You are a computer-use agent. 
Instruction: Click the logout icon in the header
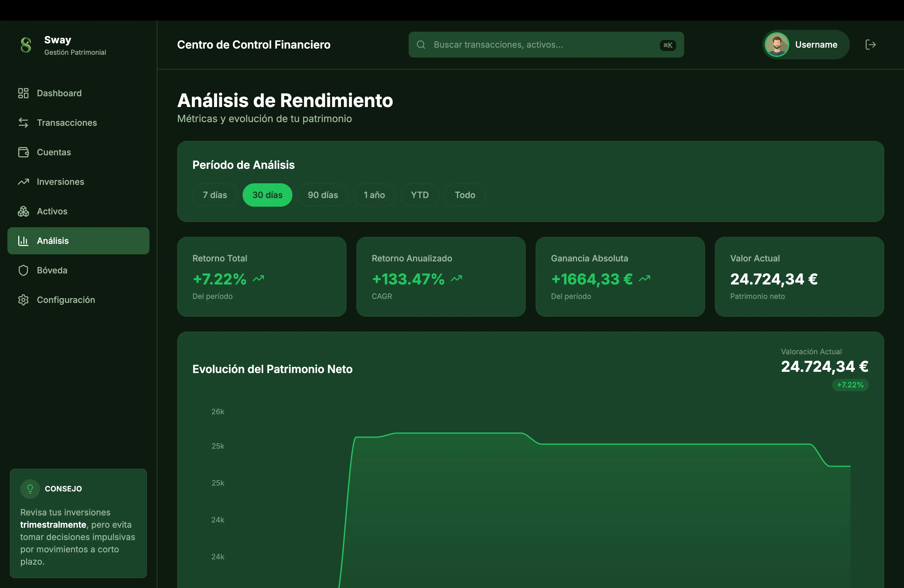coord(870,45)
